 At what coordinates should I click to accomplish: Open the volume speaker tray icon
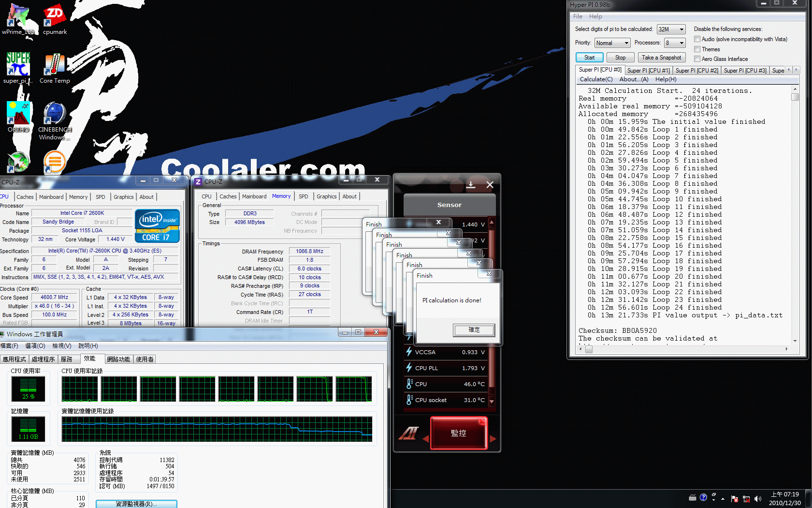pyautogui.click(x=757, y=498)
